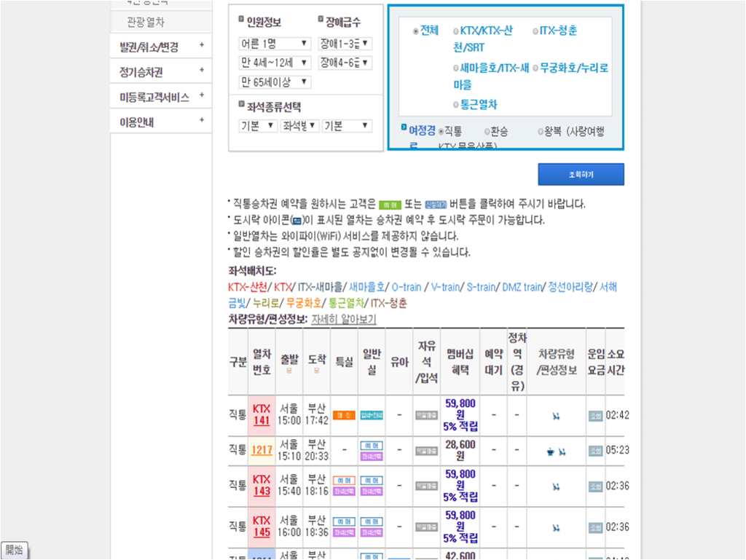Click the 開始 start button
The image size is (746, 560).
[x=15, y=551]
